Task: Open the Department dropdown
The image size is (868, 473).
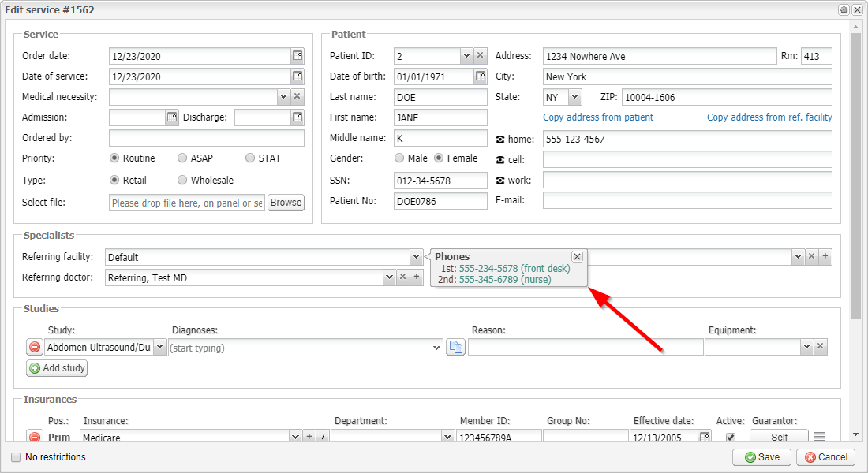Action: [447, 437]
